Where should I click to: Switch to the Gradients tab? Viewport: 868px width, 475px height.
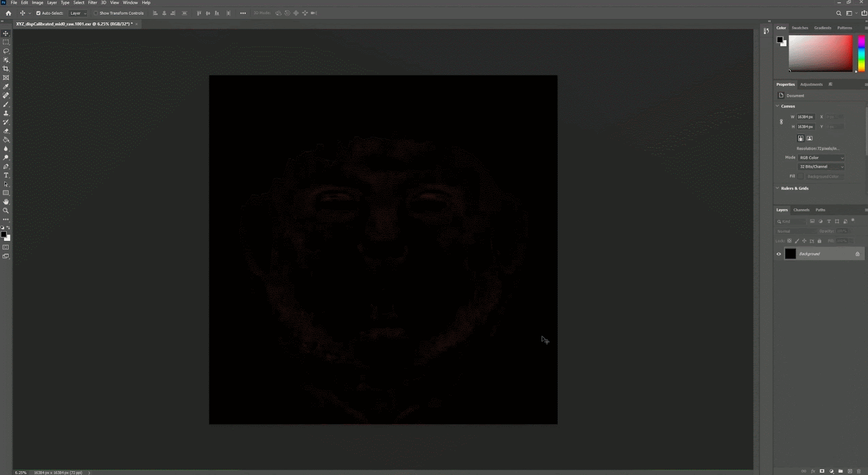[x=822, y=28]
